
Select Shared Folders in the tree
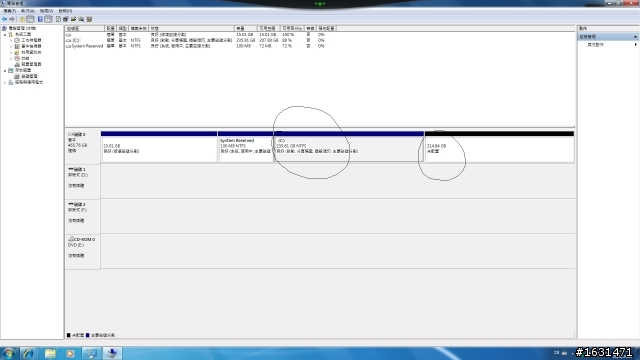(31, 52)
